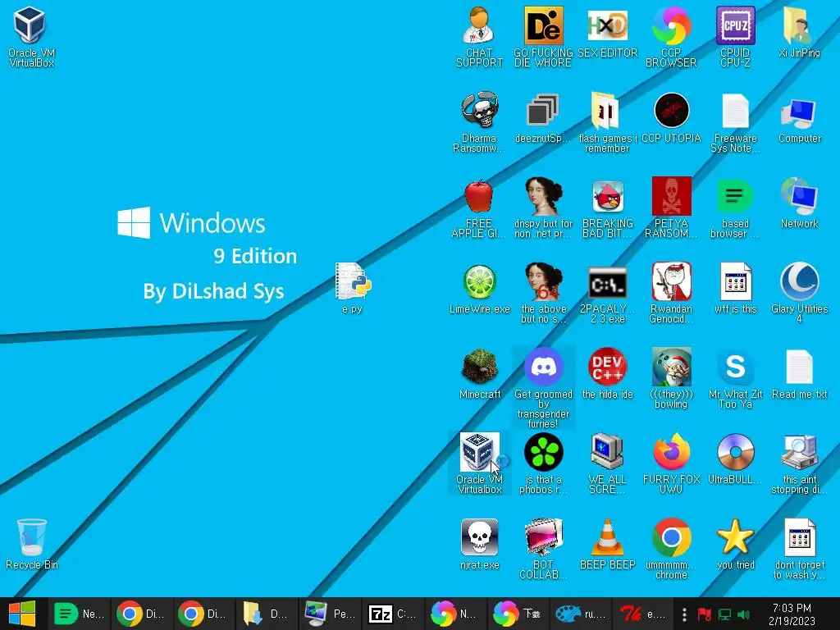The width and height of the screenshot is (840, 630).
Task: Switch to the 7-Zip C:... taskbar window
Action: coord(391,614)
